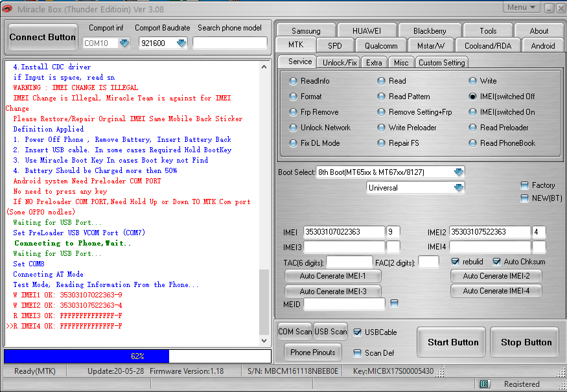
Task: Click the 62% progress bar
Action: pyautogui.click(x=137, y=356)
